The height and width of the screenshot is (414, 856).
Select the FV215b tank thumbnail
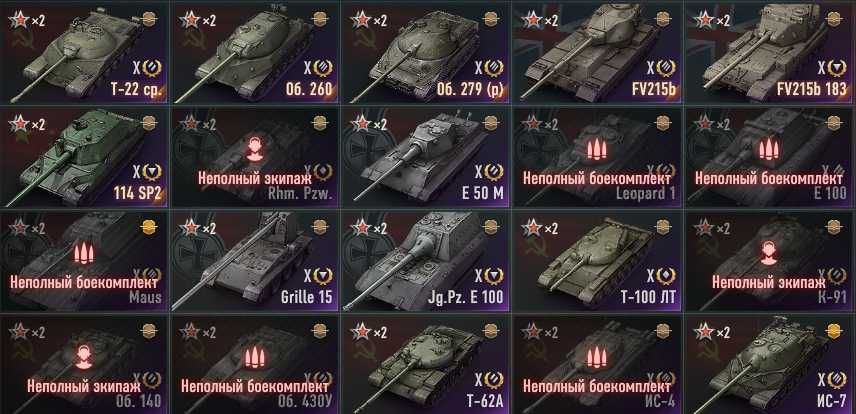(x=597, y=52)
